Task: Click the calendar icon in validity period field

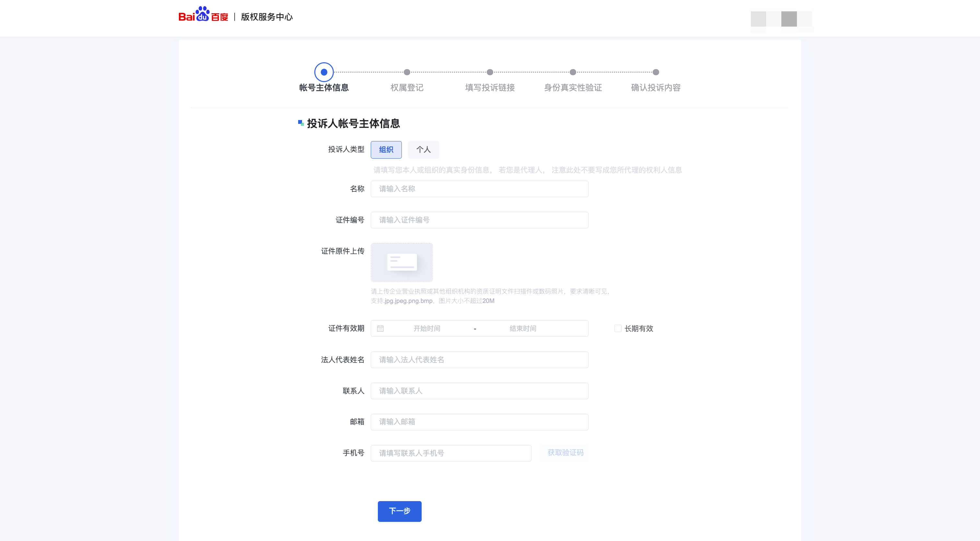Action: (380, 329)
